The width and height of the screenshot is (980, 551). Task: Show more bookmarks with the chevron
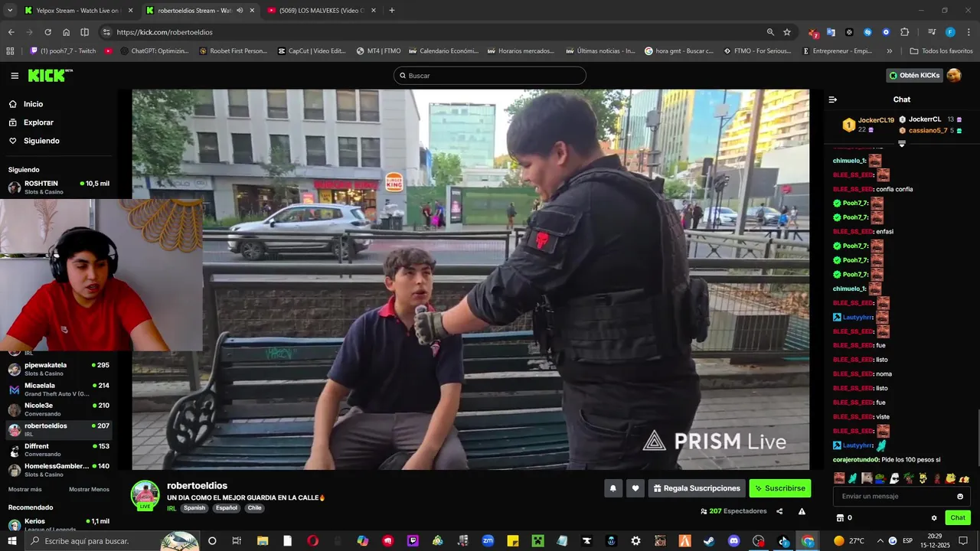pyautogui.click(x=889, y=51)
